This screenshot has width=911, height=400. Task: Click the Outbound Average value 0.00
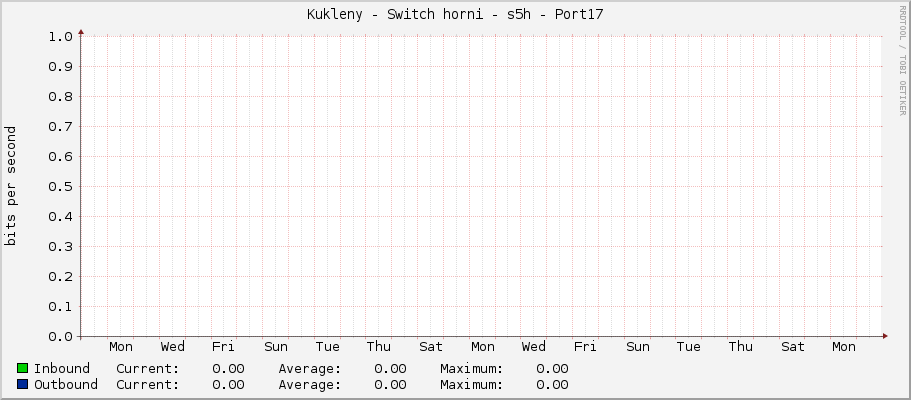(x=390, y=384)
